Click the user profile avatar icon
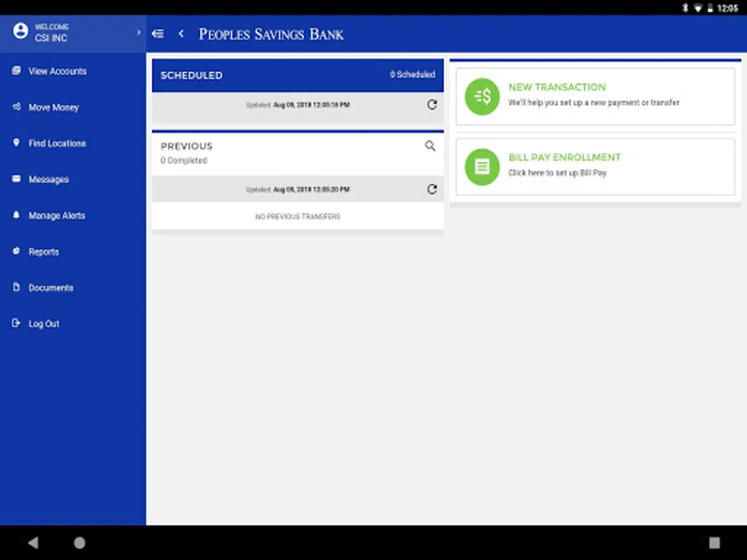The height and width of the screenshot is (560, 747). 21,31
